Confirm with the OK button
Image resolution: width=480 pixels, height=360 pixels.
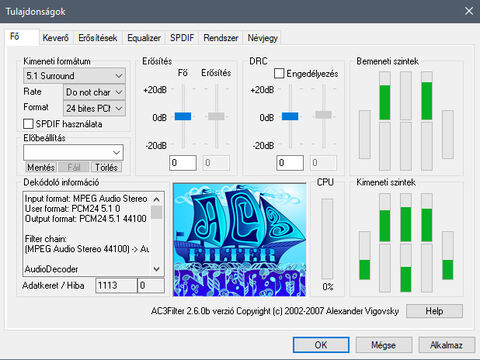click(321, 345)
